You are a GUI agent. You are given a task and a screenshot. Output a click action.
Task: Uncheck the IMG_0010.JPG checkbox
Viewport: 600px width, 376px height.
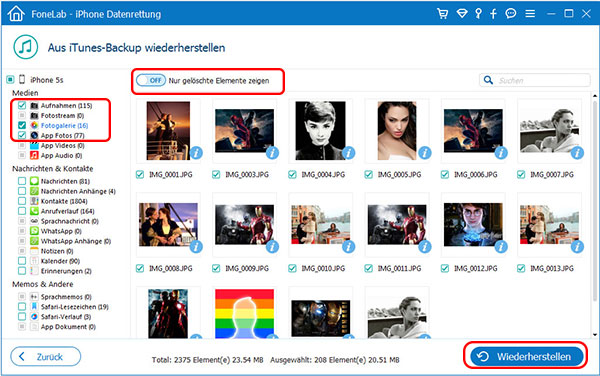click(x=292, y=268)
